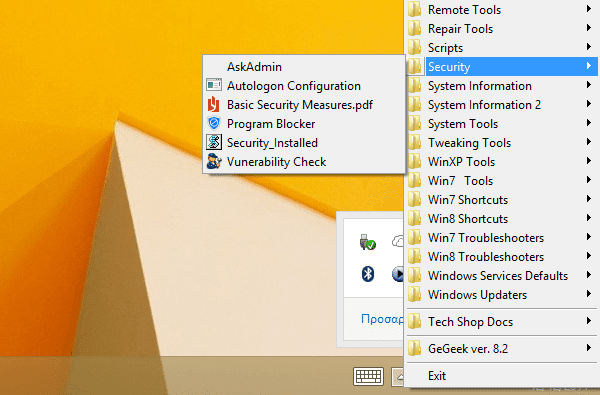Select the Security menu label
This screenshot has height=395, width=600.
pyautogui.click(x=449, y=67)
